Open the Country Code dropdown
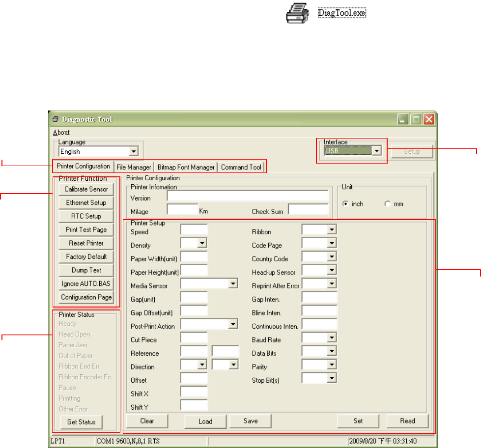481x448 pixels. [332, 256]
